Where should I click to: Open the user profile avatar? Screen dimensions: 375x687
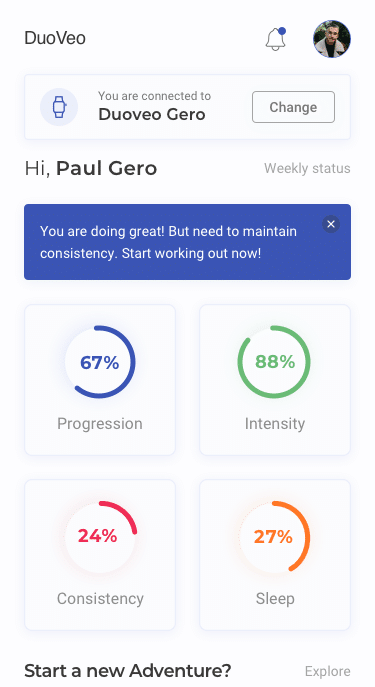pos(332,39)
